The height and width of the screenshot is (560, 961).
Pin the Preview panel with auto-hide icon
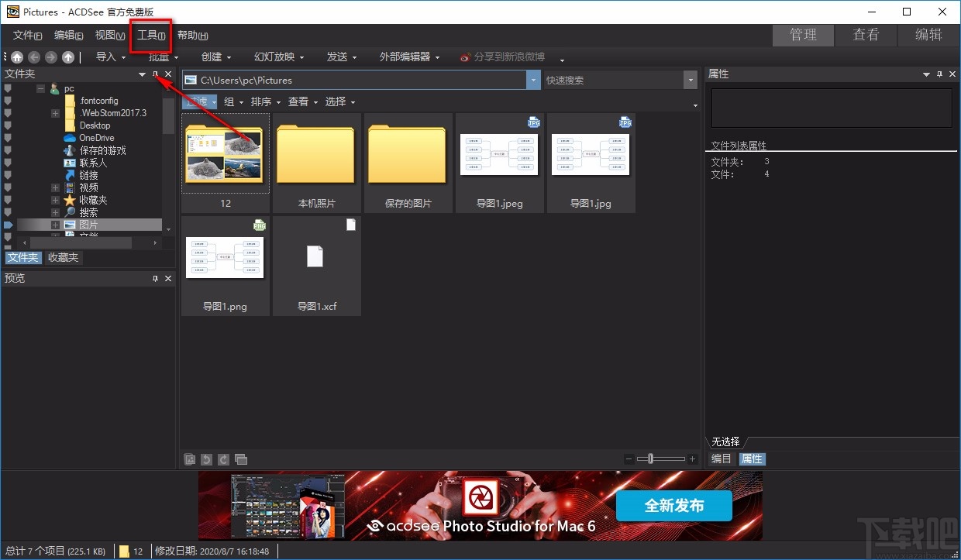[x=155, y=278]
